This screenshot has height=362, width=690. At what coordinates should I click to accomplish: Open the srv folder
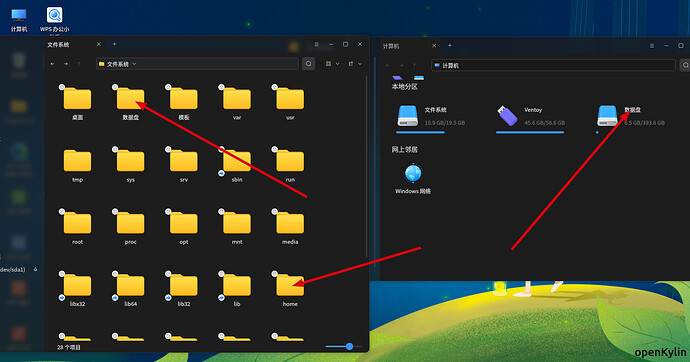tap(184, 161)
